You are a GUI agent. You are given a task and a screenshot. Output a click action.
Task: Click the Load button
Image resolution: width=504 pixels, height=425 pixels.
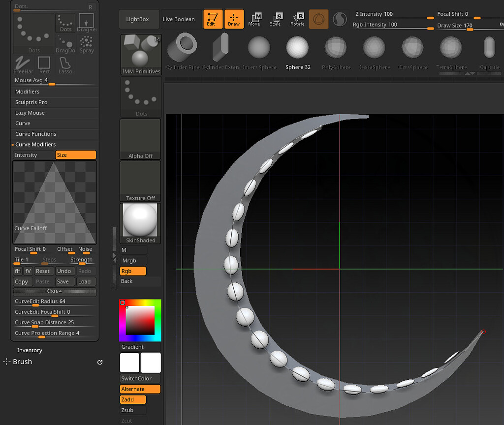tap(86, 281)
